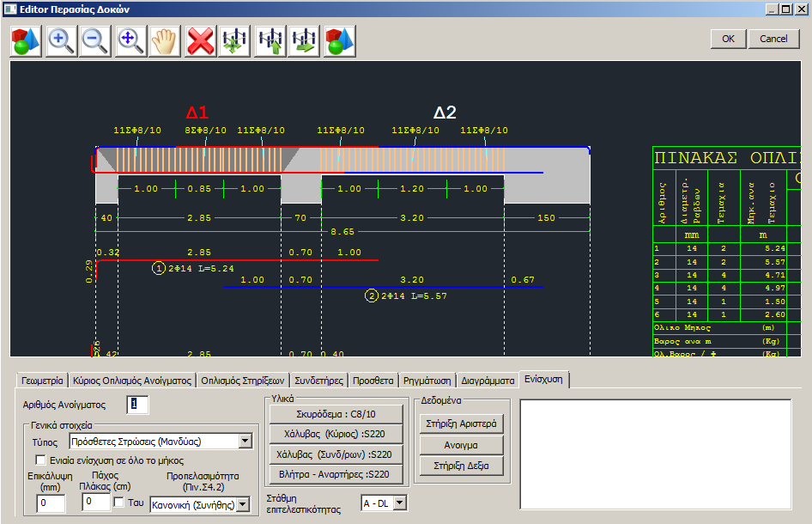Viewport: 812px width, 524px height.
Task: Click the large empty text area on right
Action: [656, 454]
